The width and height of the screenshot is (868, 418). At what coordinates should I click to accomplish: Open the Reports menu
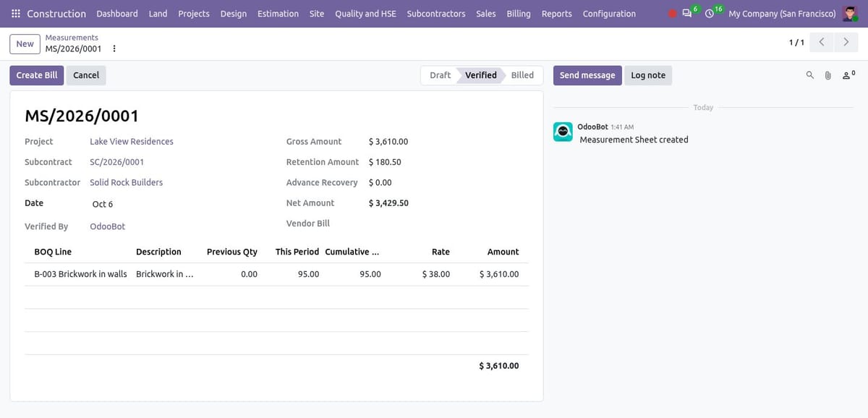click(556, 14)
